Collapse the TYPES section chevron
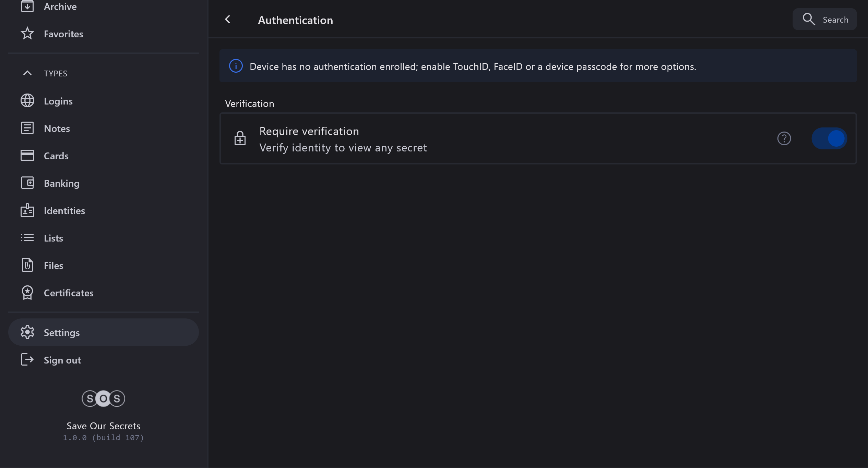Viewport: 868px width, 468px height. pyautogui.click(x=27, y=73)
